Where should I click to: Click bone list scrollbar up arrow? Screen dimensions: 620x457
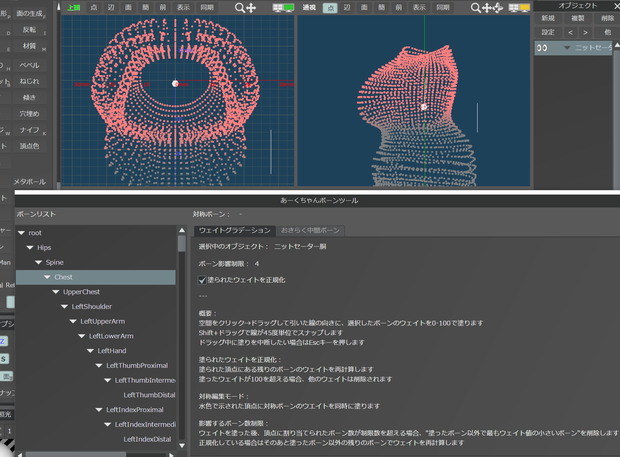182,230
